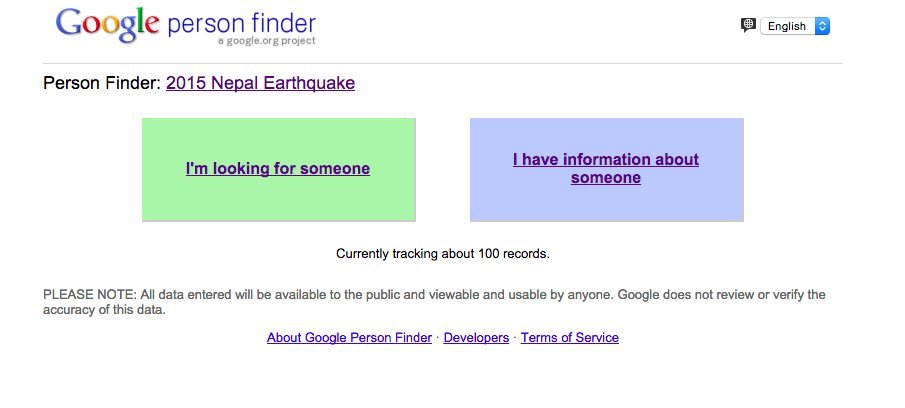The width and height of the screenshot is (905, 408).
Task: Click the PLEASE NOTE disclaimer paragraph
Action: 434,302
